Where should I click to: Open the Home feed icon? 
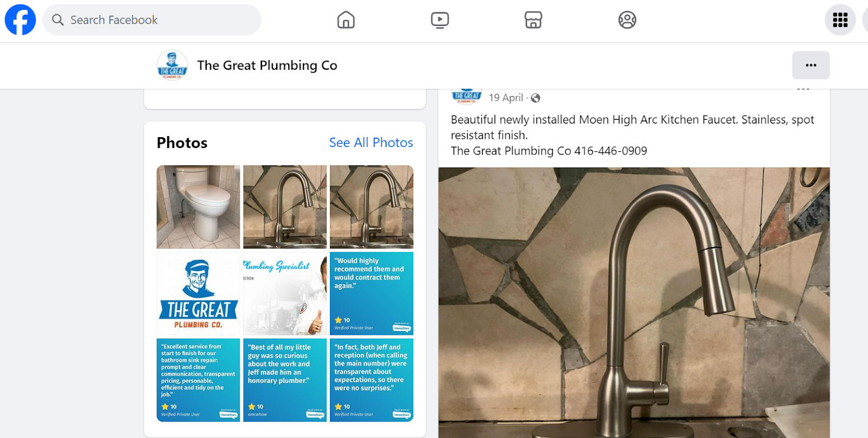coord(346,20)
